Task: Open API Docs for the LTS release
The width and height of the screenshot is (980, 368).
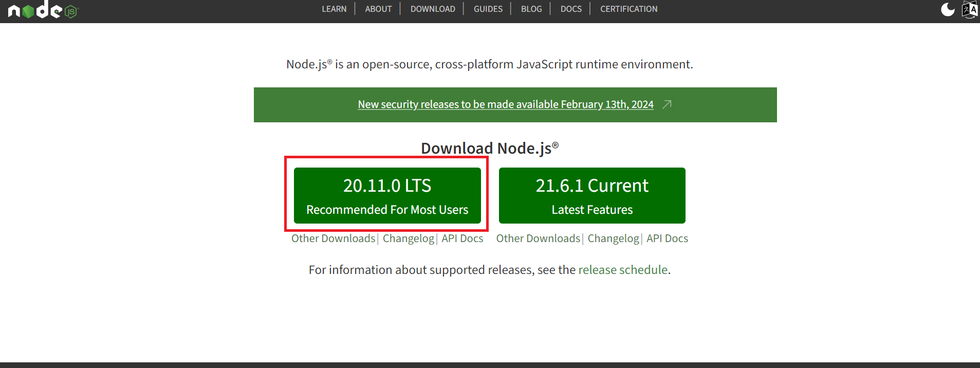Action: [x=463, y=238]
